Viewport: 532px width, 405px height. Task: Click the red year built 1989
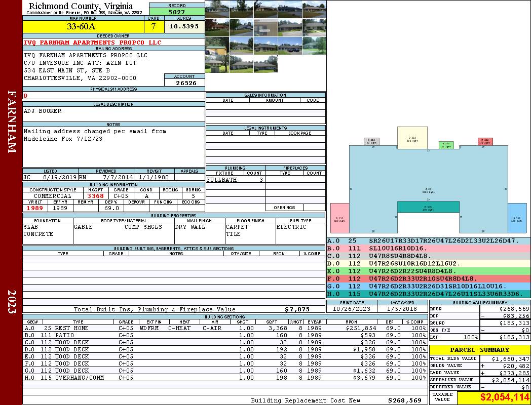click(35, 208)
